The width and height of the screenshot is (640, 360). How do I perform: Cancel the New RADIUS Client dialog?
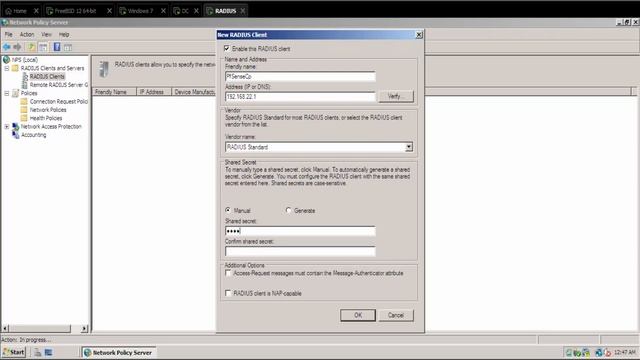tap(396, 315)
